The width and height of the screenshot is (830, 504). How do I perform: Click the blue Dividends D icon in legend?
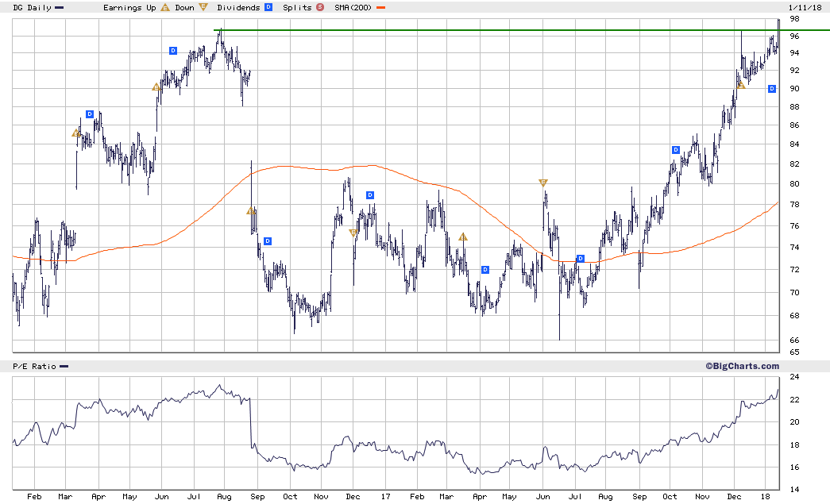(268, 7)
